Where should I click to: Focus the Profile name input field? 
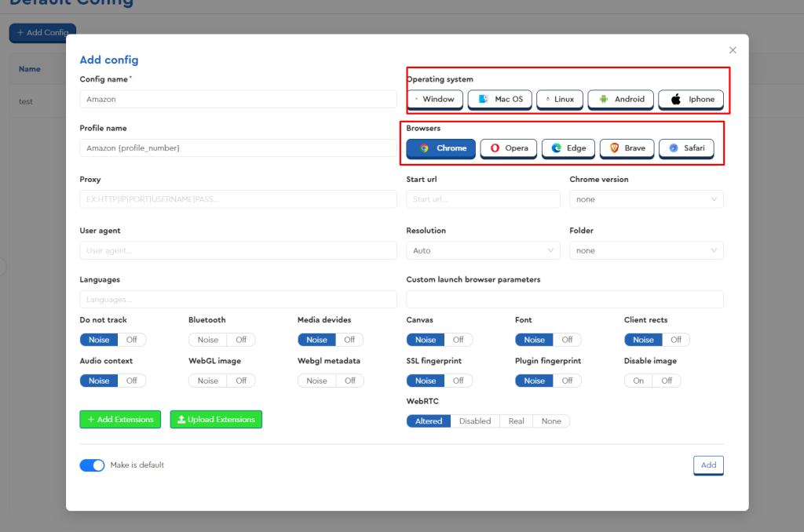pyautogui.click(x=238, y=148)
